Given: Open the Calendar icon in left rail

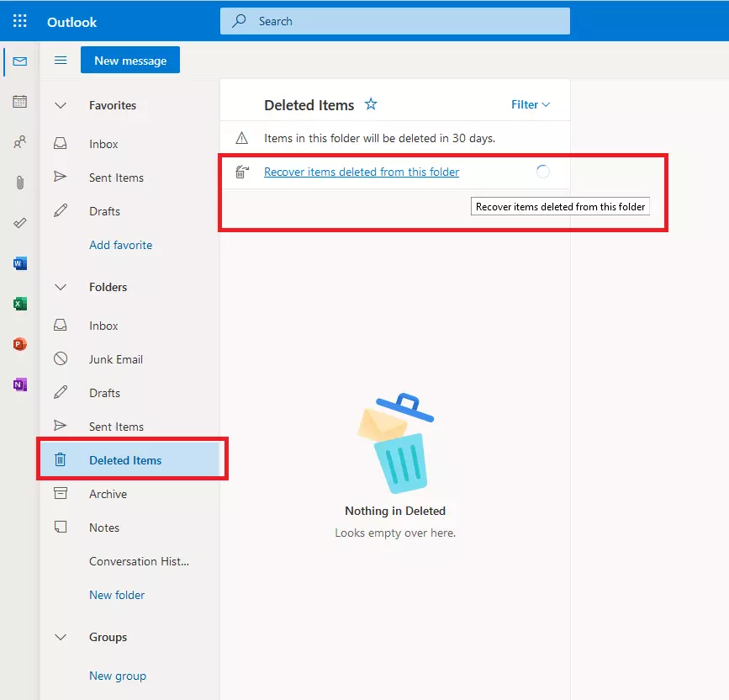Looking at the screenshot, I should [x=20, y=102].
